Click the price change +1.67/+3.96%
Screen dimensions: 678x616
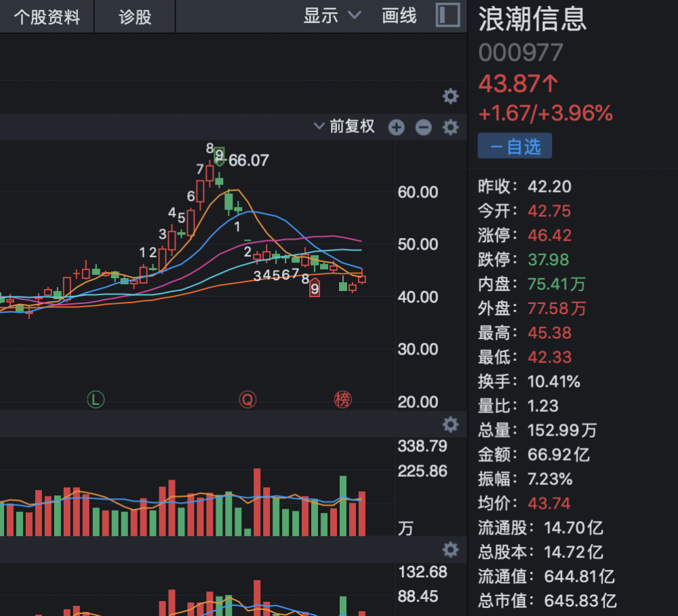[546, 113]
